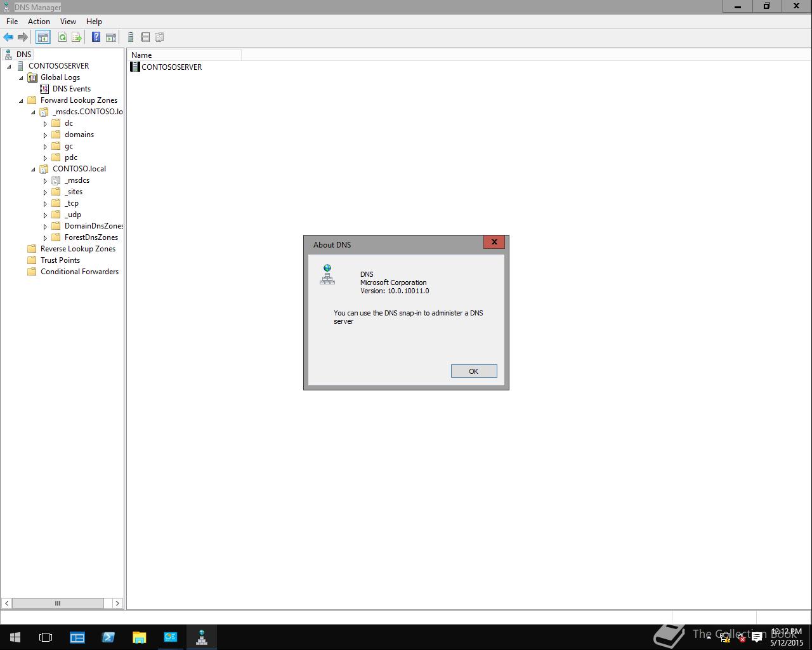Open the Windows Start button
Viewport: 812px width, 650px height.
pyautogui.click(x=15, y=637)
